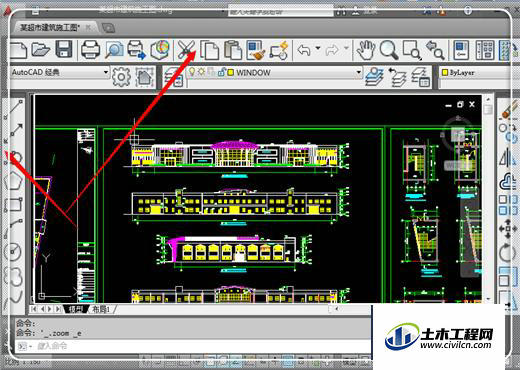Select the Zoom Window tool
The height and width of the screenshot is (370, 520).
coord(412,50)
